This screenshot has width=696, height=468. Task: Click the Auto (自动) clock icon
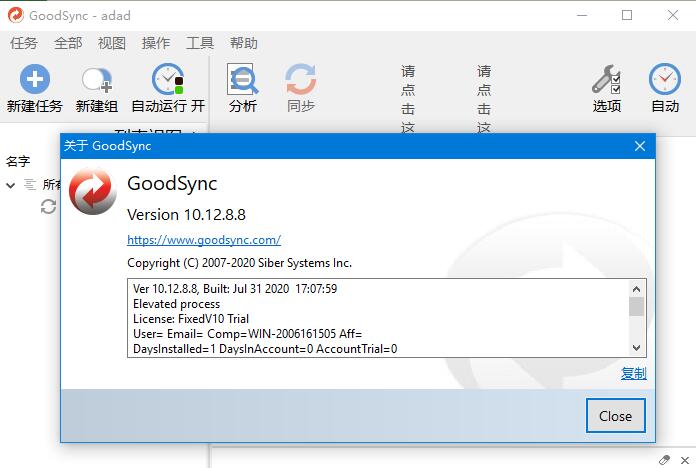(664, 79)
